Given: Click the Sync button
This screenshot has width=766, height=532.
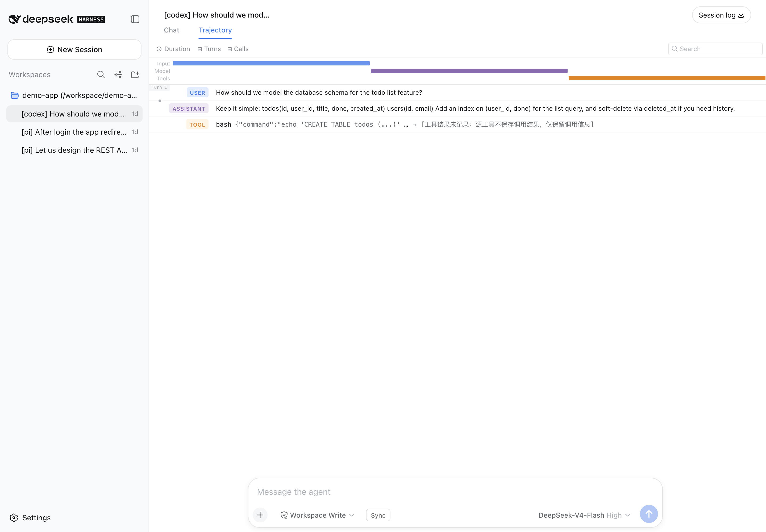Looking at the screenshot, I should tap(378, 515).
